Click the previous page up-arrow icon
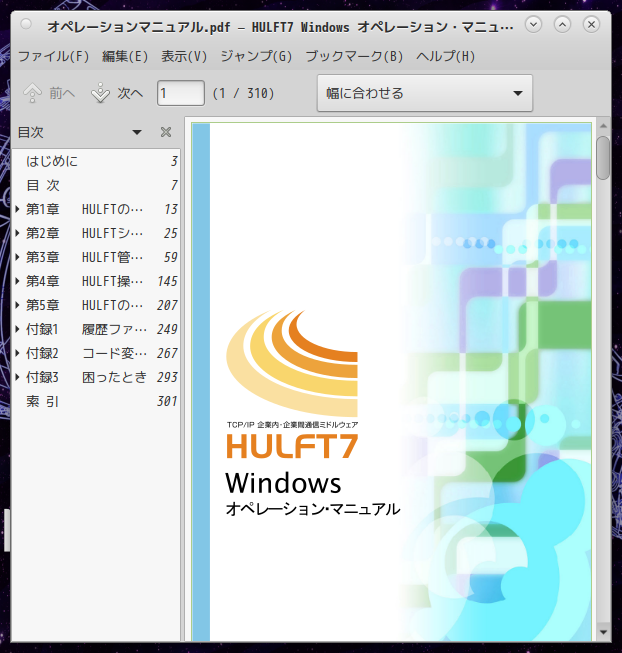The height and width of the screenshot is (653, 622). tap(32, 93)
